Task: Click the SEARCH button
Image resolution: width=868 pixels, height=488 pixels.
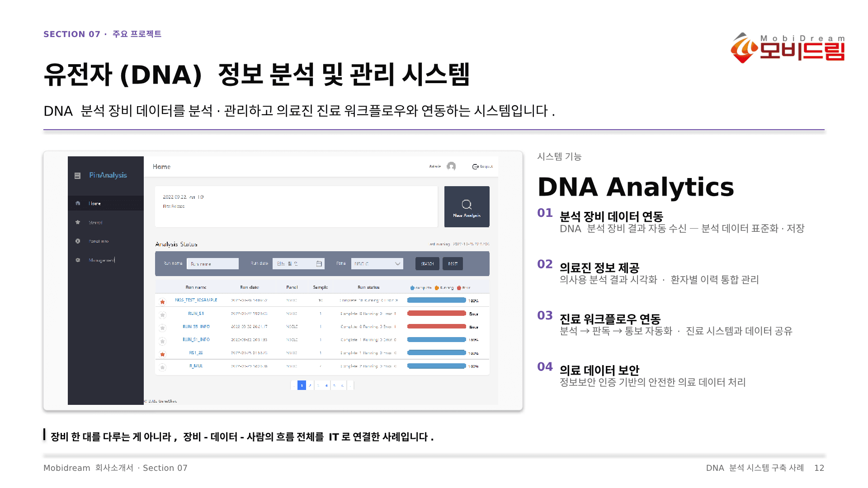Action: (427, 264)
